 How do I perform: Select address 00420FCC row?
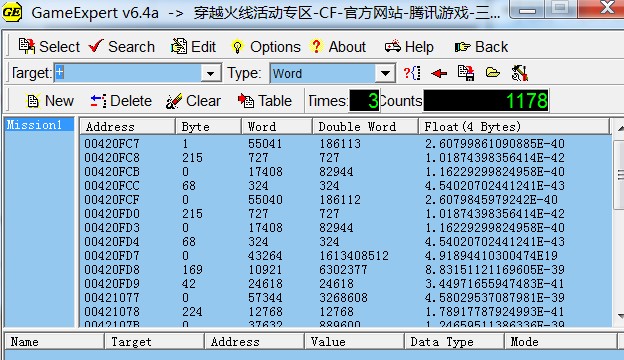coord(345,186)
